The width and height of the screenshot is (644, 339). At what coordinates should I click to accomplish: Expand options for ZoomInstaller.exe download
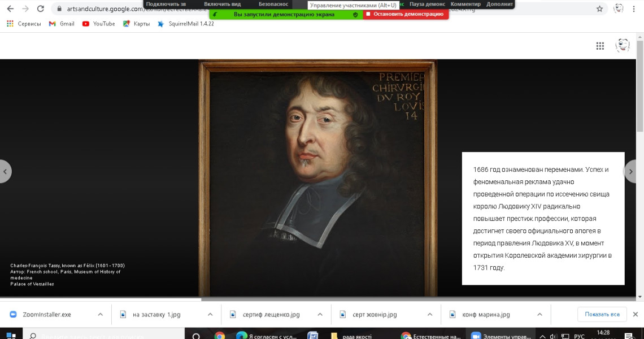(100, 314)
